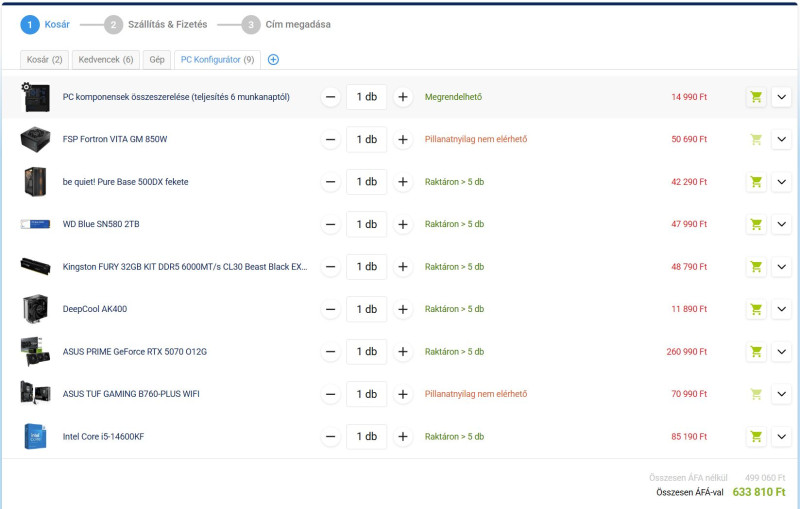
Task: Expand options for PC komponensek összeszerelése row
Action: [781, 97]
